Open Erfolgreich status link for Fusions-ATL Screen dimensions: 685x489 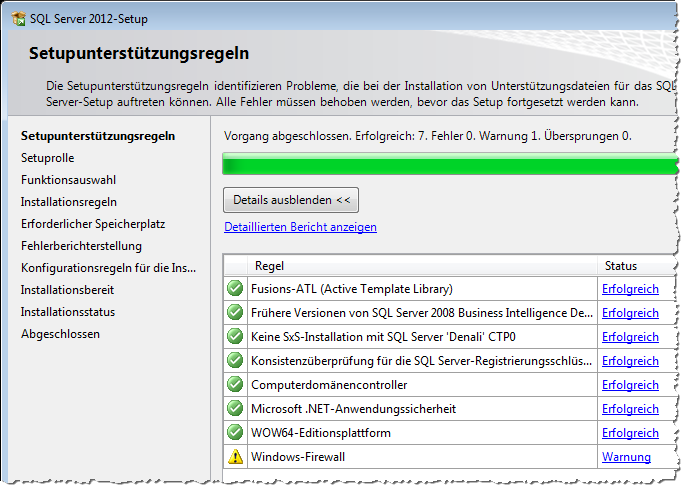pos(630,289)
